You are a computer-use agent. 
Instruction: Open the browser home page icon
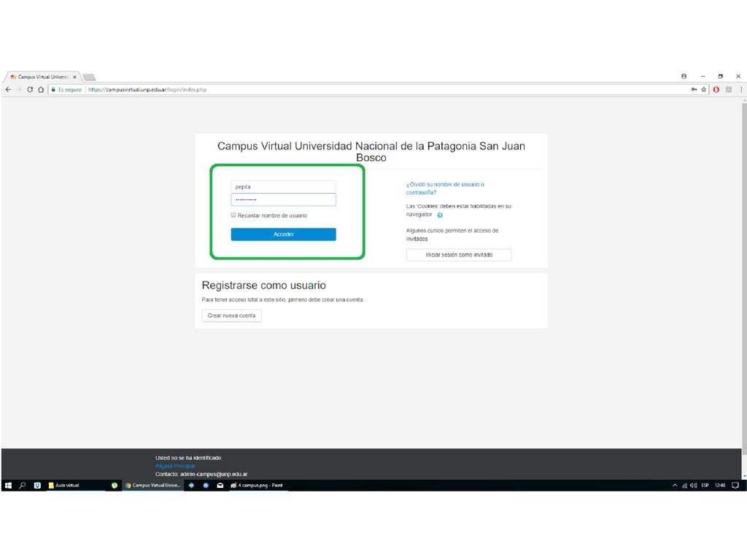41,90
